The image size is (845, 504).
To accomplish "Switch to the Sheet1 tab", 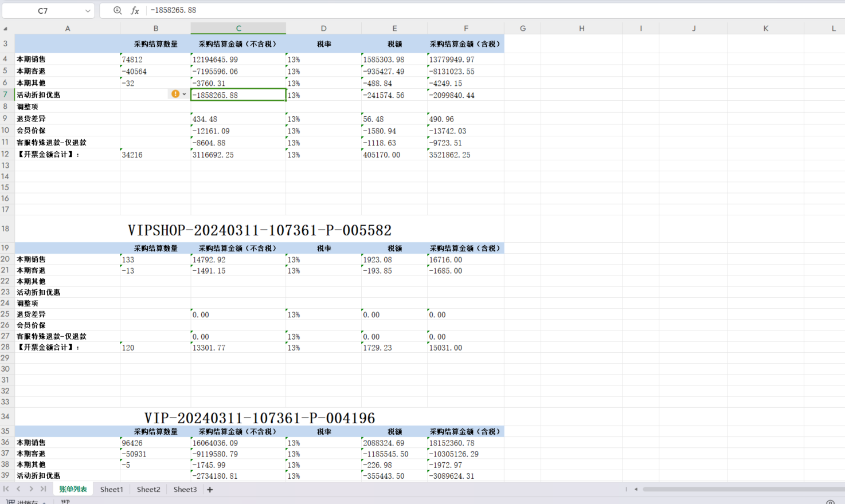I will [111, 490].
